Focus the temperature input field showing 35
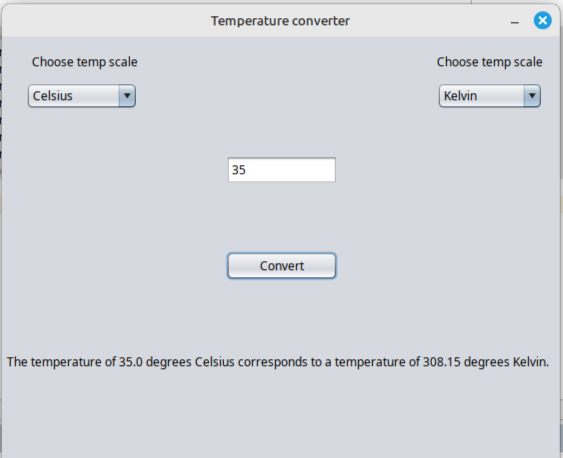The width and height of the screenshot is (563, 458). (282, 170)
